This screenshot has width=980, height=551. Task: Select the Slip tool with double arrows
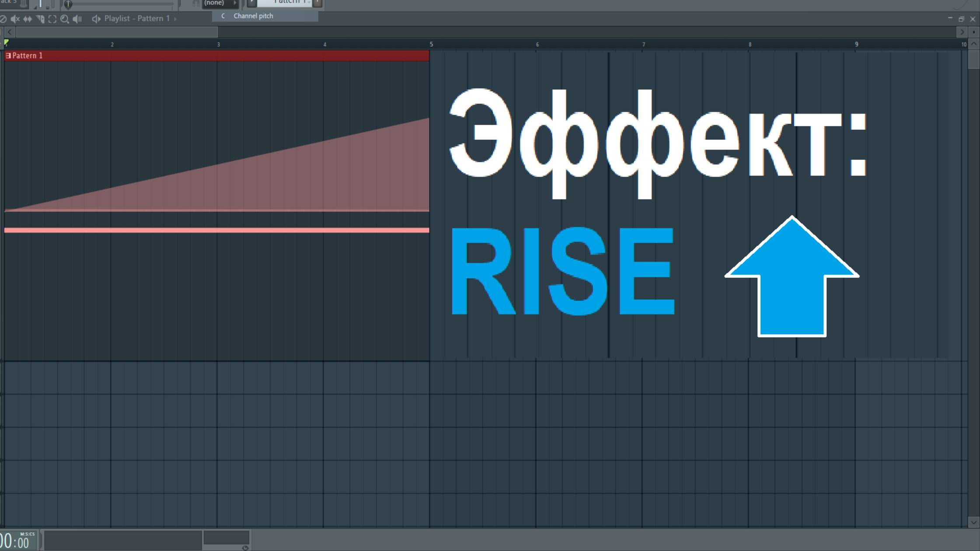click(28, 19)
